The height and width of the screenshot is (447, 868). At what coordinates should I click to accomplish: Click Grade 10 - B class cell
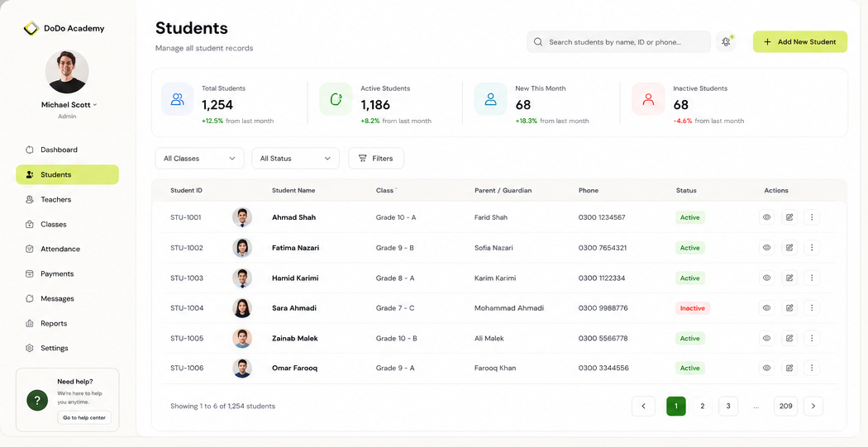click(396, 339)
